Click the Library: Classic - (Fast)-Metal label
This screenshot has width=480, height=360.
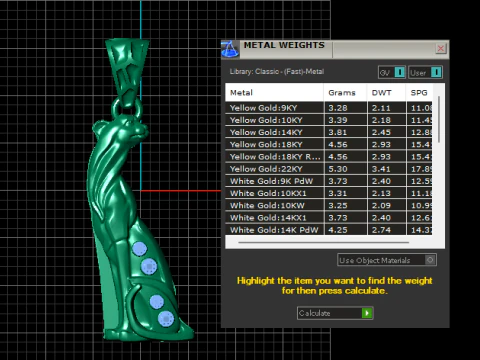[277, 72]
